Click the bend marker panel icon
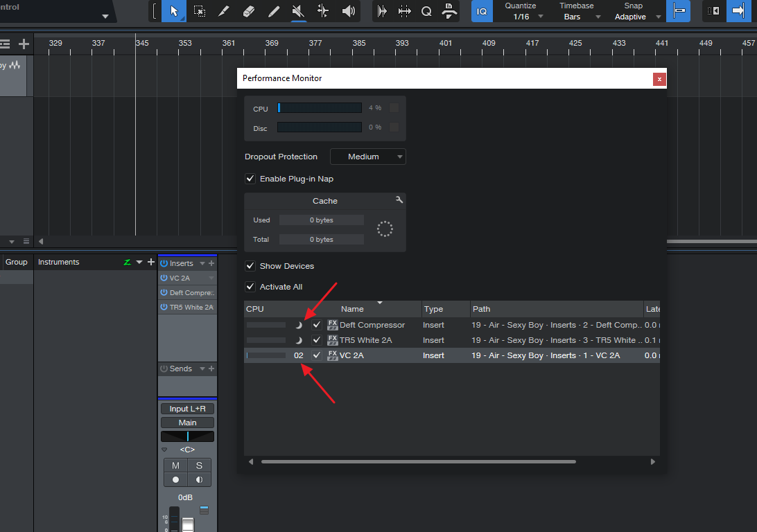Image resolution: width=757 pixels, height=532 pixels. point(405,11)
